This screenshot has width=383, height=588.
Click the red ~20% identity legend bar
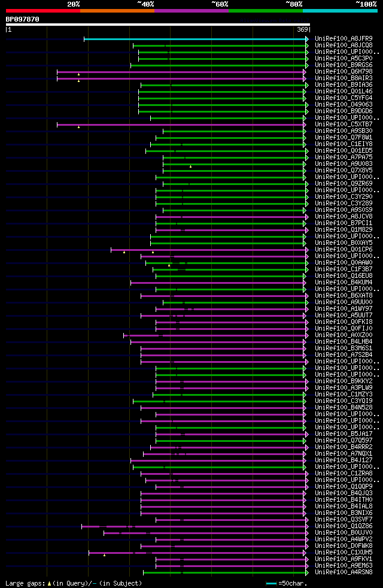click(x=43, y=11)
